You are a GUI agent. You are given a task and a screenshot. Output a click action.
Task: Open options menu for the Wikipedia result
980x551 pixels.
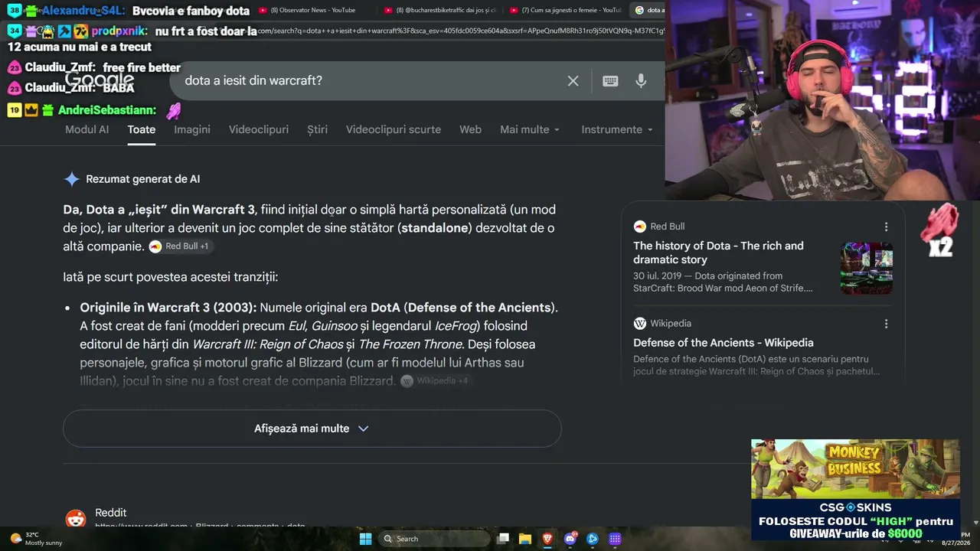tap(886, 324)
